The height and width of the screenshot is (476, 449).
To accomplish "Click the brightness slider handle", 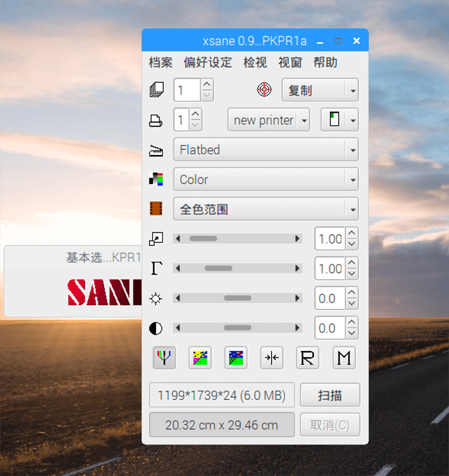I will coord(238,298).
